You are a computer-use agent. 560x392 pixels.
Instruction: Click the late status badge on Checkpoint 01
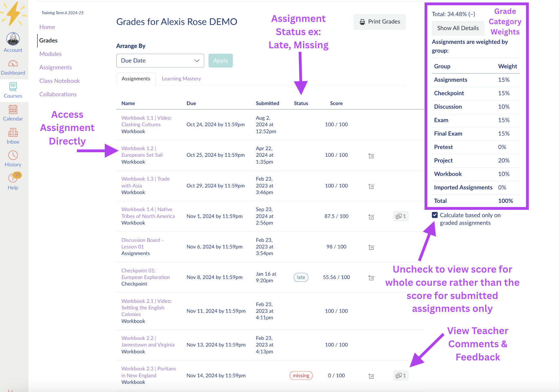coord(301,277)
